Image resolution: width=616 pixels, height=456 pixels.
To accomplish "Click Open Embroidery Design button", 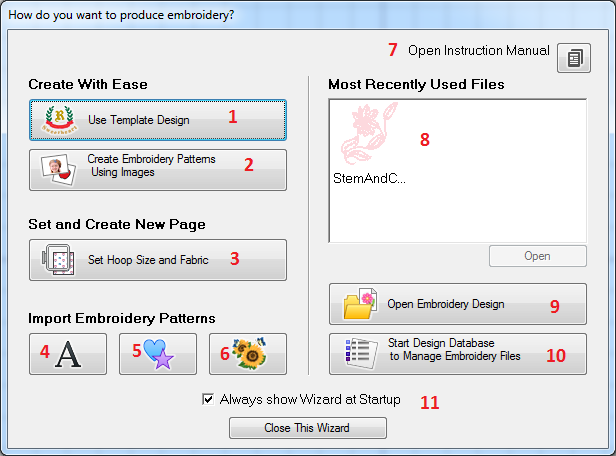I will pyautogui.click(x=458, y=304).
